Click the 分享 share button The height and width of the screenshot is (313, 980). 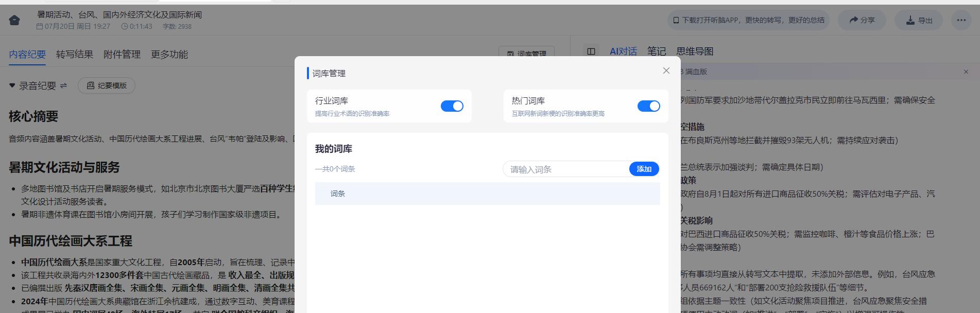[862, 20]
